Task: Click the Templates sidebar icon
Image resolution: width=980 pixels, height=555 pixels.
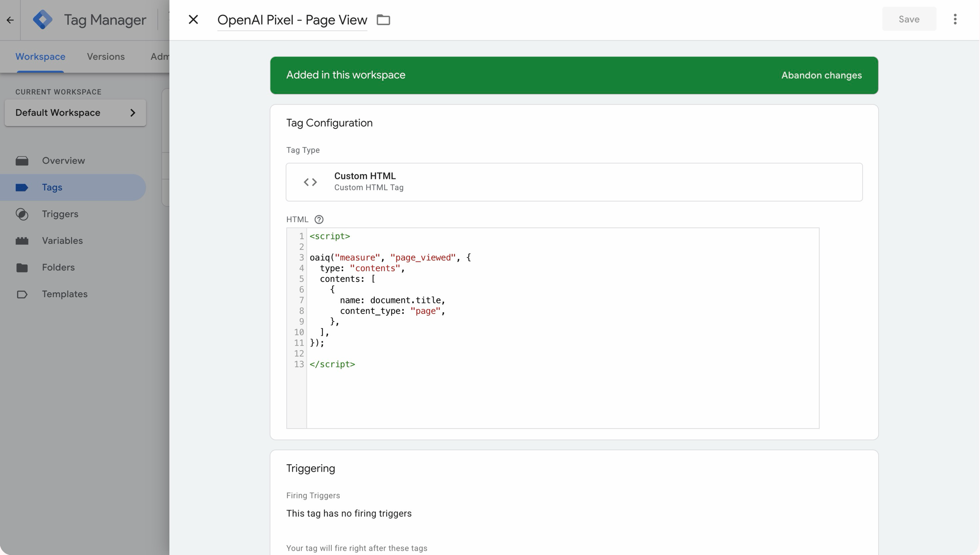Action: (x=22, y=294)
